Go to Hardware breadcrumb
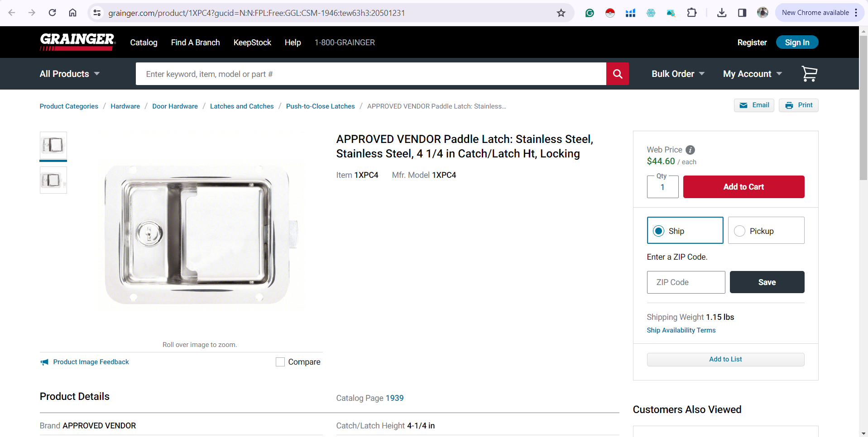The image size is (868, 437). pos(125,106)
